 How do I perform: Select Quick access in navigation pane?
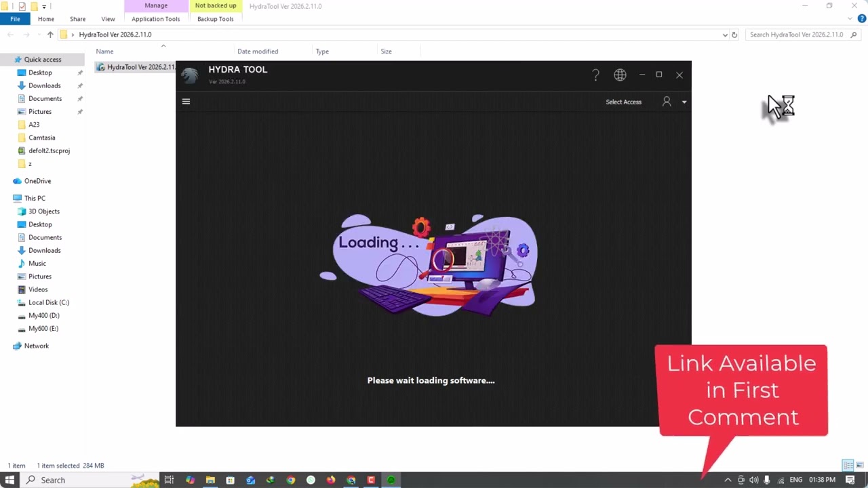pyautogui.click(x=43, y=60)
